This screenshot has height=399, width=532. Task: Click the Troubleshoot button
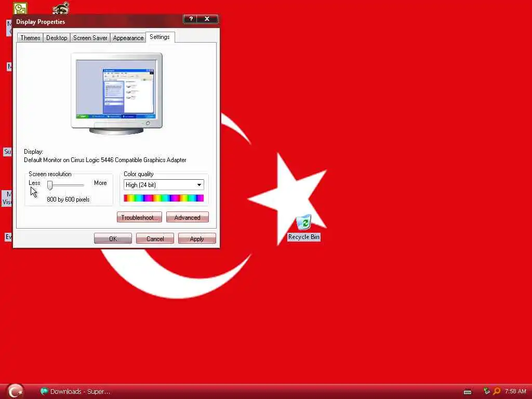click(139, 217)
